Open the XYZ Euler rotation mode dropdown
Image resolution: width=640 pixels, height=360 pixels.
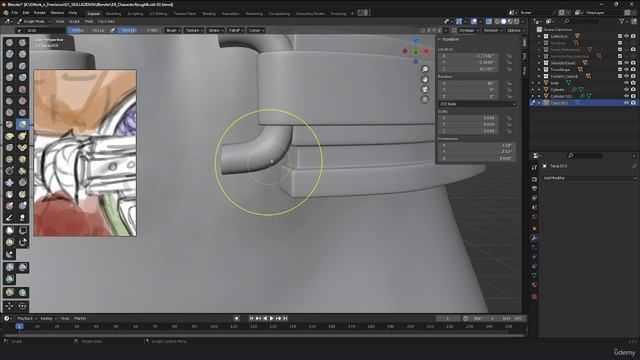pos(477,104)
